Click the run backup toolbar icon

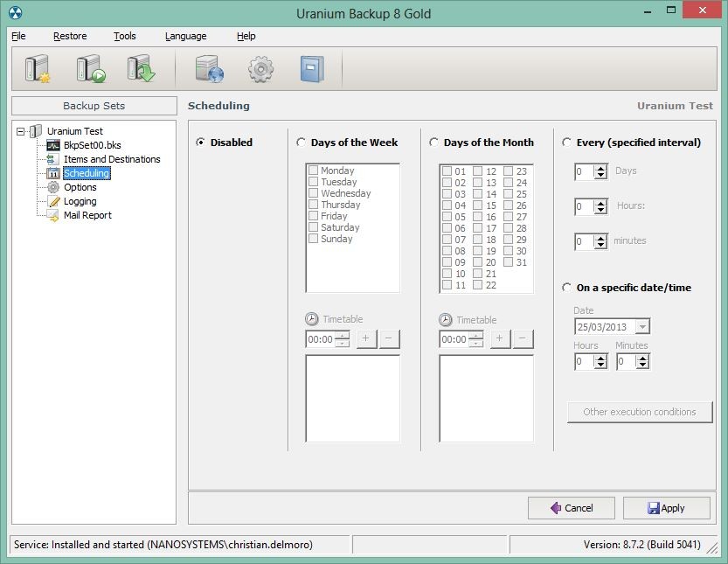pos(91,68)
